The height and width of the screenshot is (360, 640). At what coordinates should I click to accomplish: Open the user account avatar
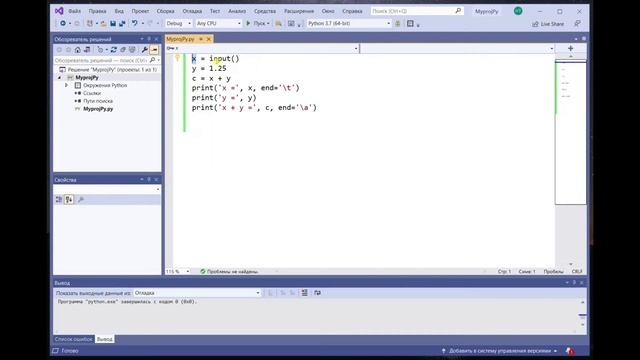[x=518, y=11]
